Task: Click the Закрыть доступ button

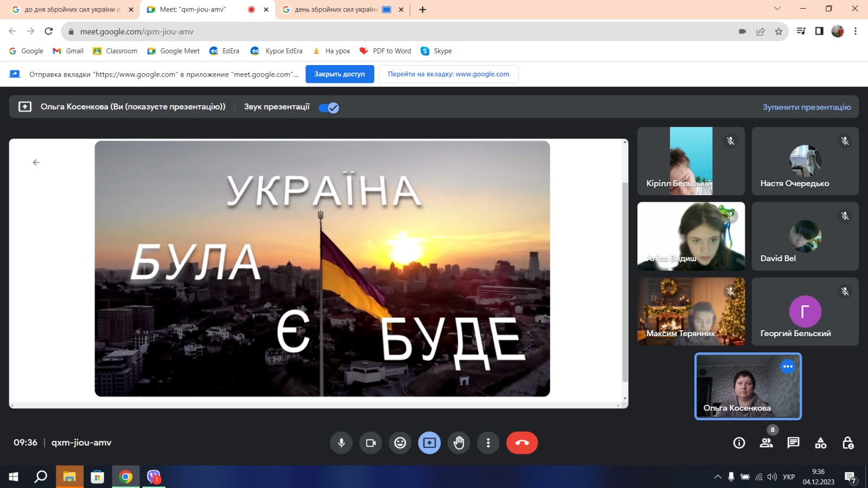Action: pos(340,74)
